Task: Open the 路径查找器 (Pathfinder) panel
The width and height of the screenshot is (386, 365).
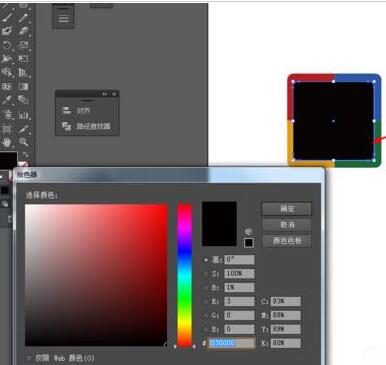Action: [86, 126]
